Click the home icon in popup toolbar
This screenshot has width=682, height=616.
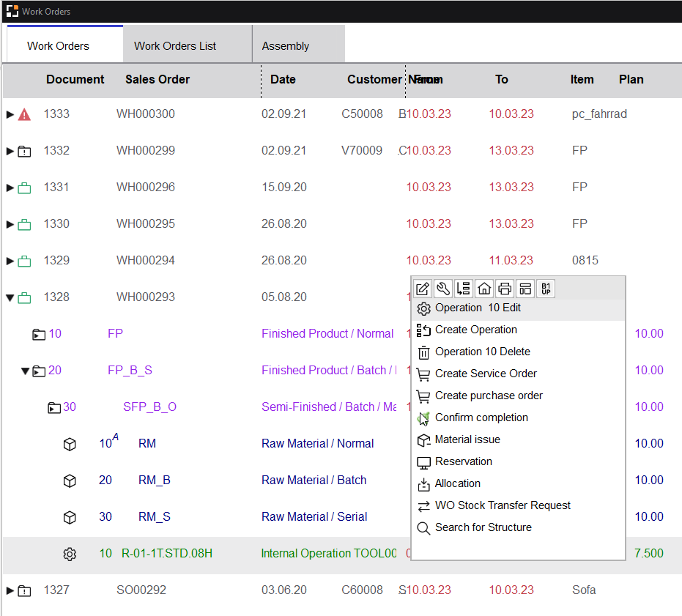click(484, 289)
